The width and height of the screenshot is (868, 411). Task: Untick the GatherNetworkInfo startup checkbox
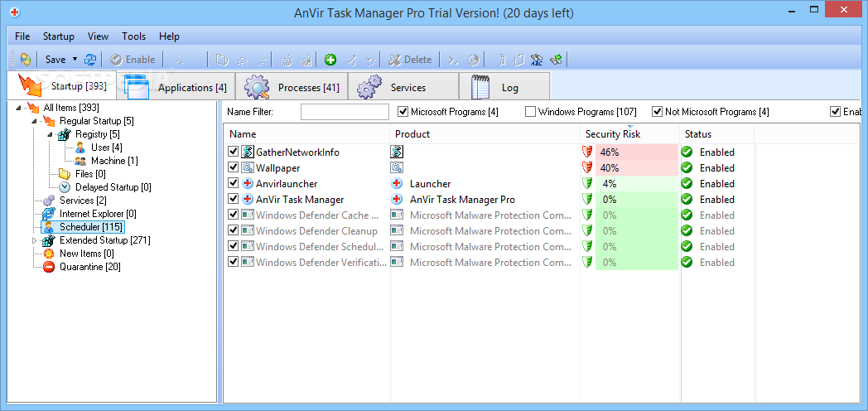tap(233, 152)
